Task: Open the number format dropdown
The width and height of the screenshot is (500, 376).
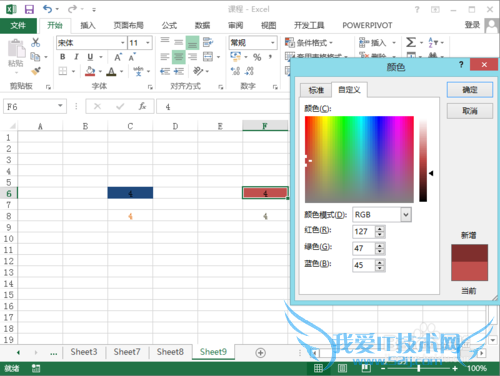Action: 273,43
